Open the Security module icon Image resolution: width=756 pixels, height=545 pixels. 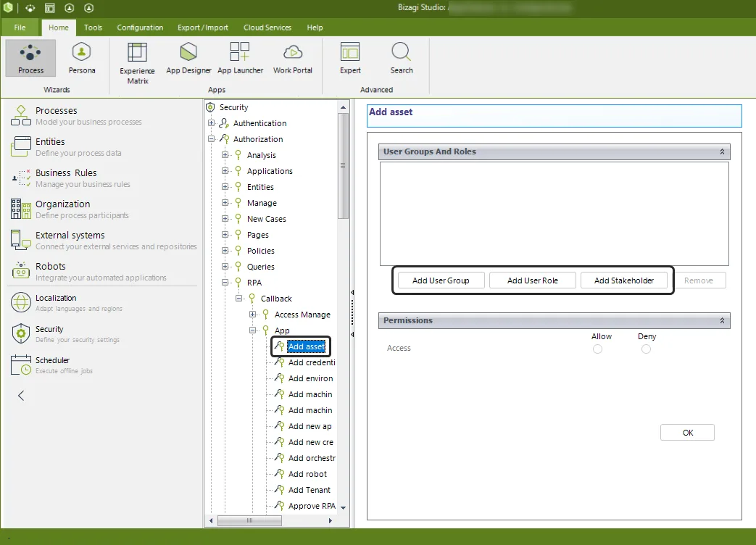click(x=21, y=333)
